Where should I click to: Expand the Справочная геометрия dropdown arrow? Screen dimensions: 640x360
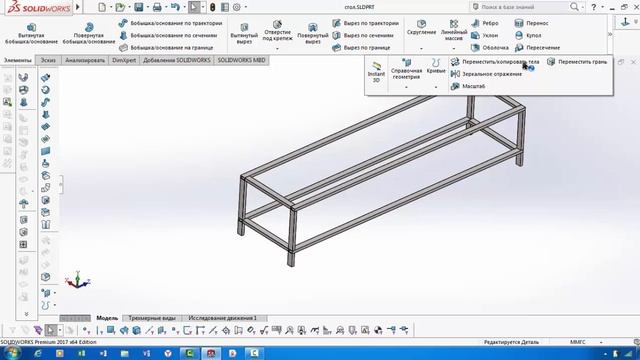click(x=406, y=88)
